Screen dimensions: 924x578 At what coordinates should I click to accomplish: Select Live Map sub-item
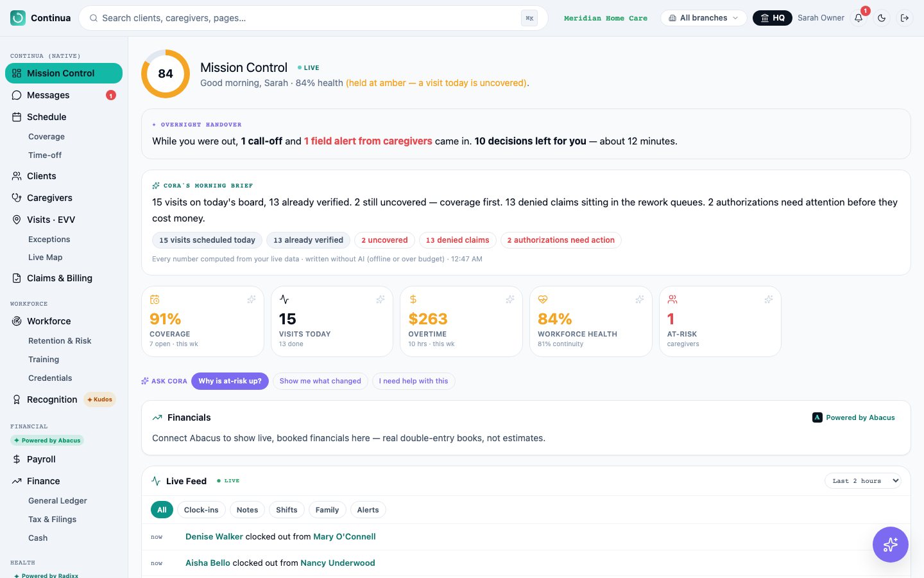click(46, 258)
